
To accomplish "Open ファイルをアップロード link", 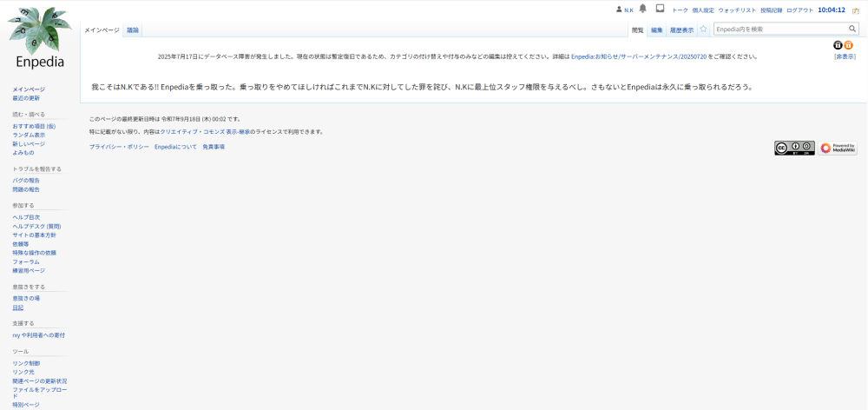I will click(x=39, y=393).
